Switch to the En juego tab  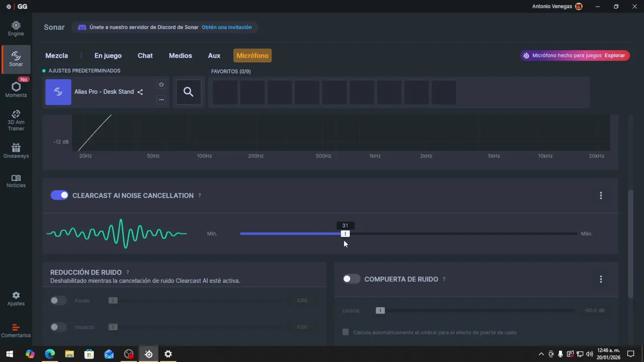click(108, 56)
